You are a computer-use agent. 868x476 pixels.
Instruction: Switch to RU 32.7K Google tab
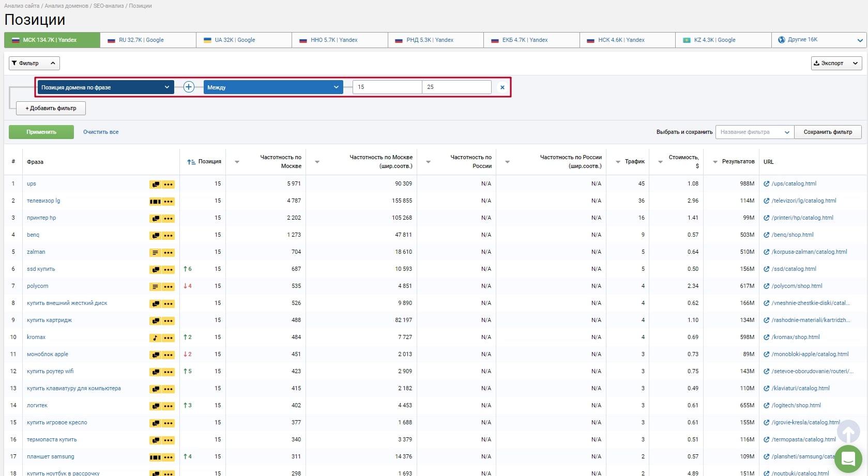tap(148, 40)
